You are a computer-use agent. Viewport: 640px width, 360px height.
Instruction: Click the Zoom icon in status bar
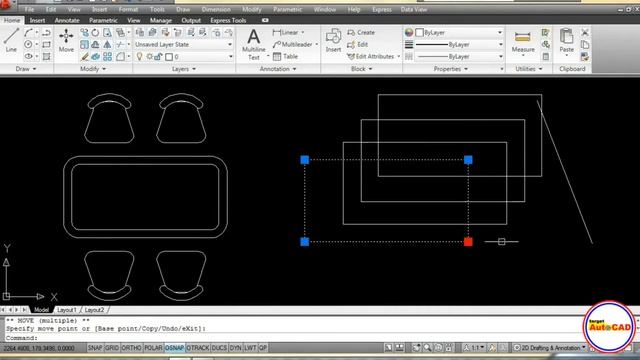(x=427, y=348)
